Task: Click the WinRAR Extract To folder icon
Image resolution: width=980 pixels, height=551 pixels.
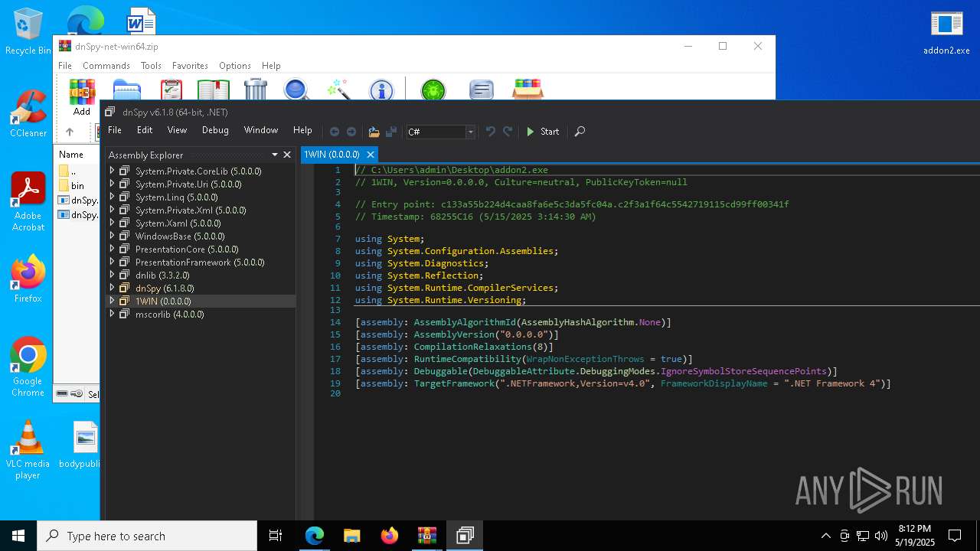Action: (127, 90)
